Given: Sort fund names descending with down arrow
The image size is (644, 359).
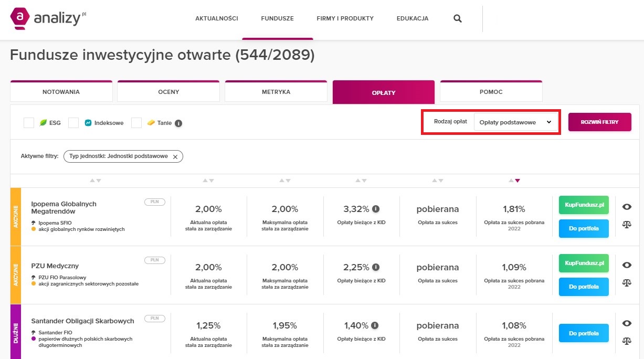Looking at the screenshot, I should pyautogui.click(x=98, y=181).
